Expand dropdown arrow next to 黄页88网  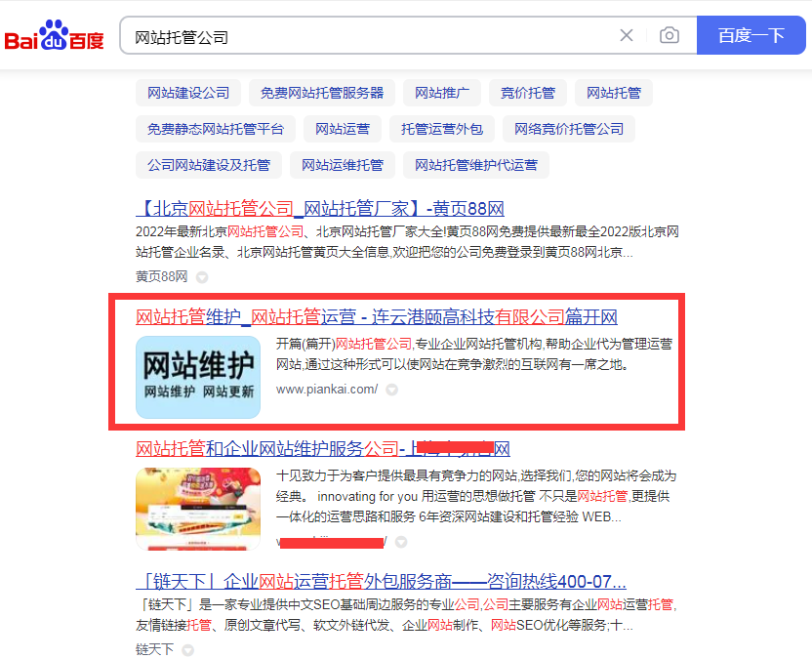pos(202,277)
